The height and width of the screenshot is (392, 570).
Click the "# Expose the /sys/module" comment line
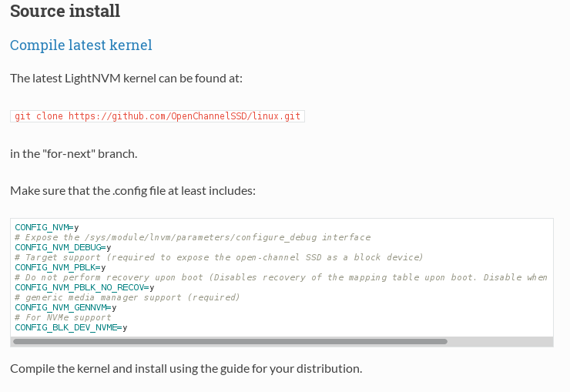coord(193,238)
